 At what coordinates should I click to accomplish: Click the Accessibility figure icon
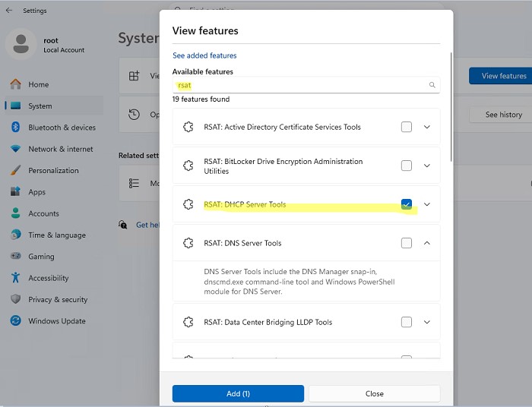[x=16, y=278]
